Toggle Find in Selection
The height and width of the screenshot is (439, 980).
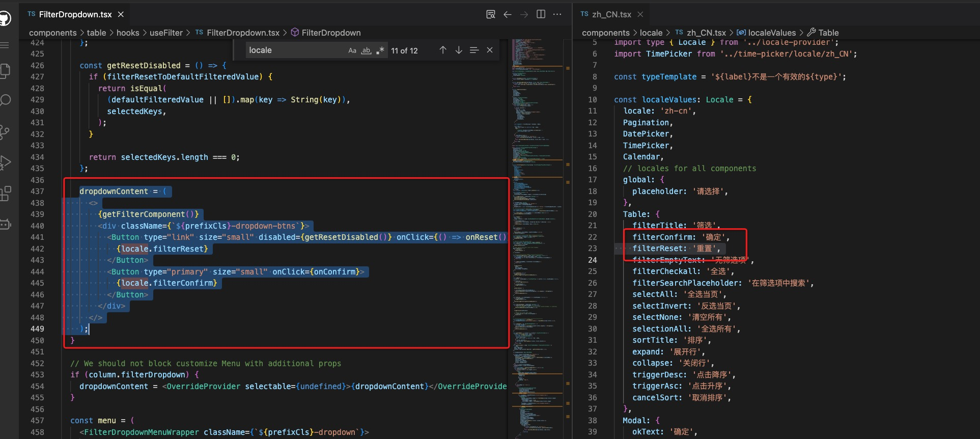coord(474,50)
